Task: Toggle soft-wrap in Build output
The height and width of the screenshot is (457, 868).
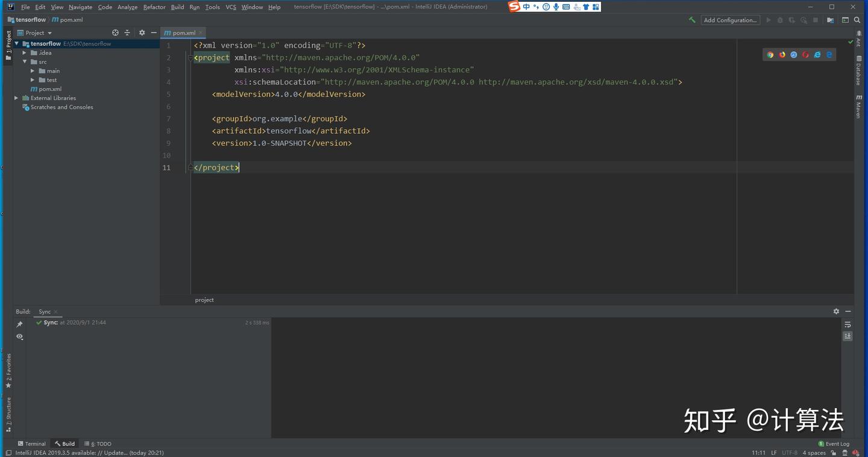Action: [x=848, y=324]
